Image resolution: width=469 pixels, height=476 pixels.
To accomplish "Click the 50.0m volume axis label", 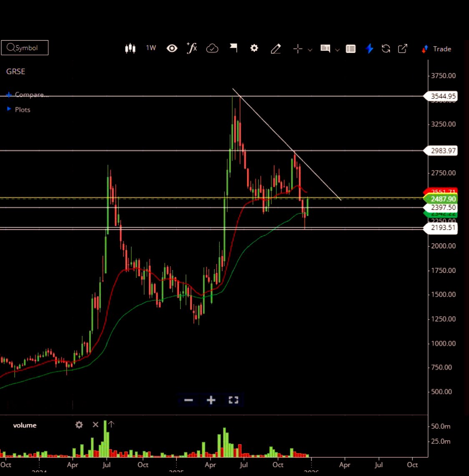I will point(441,426).
